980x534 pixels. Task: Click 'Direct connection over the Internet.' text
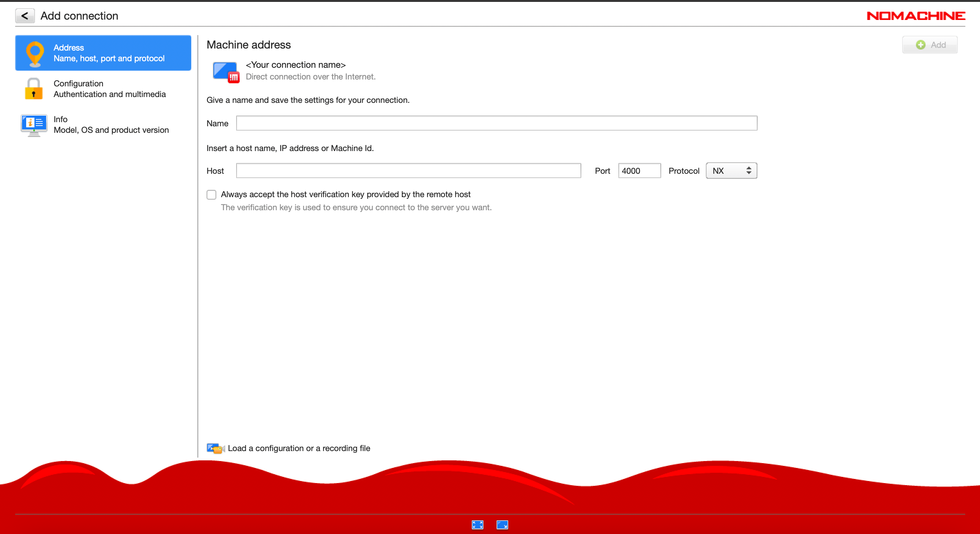tap(311, 77)
